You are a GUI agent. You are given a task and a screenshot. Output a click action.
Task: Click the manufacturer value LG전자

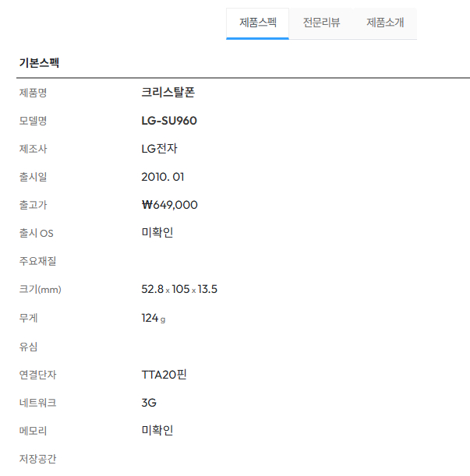159,149
